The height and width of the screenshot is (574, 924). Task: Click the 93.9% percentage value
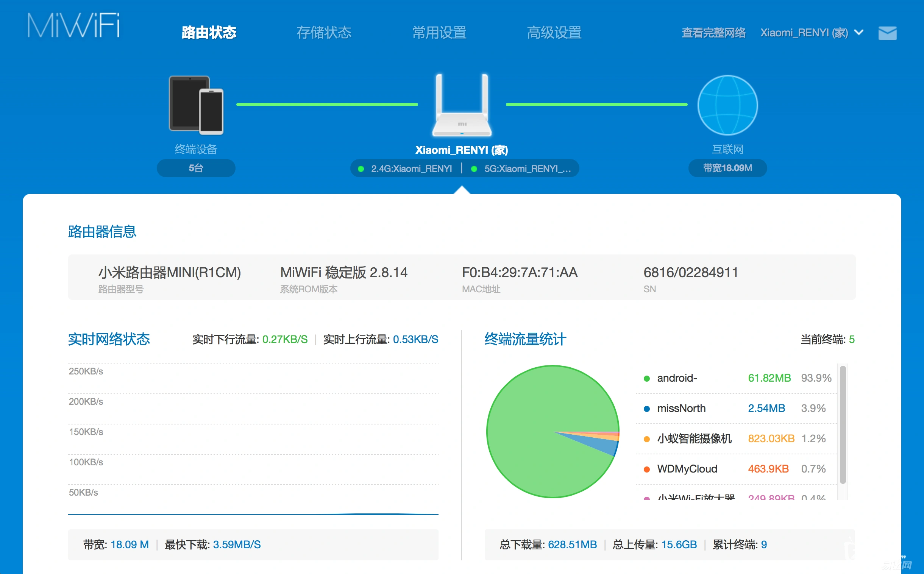pyautogui.click(x=816, y=378)
